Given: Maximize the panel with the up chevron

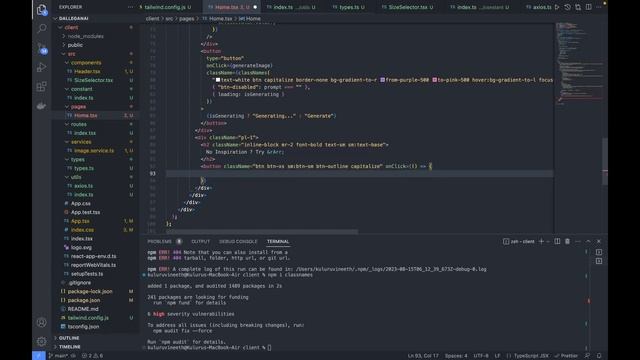Looking at the screenshot, I should (588, 241).
